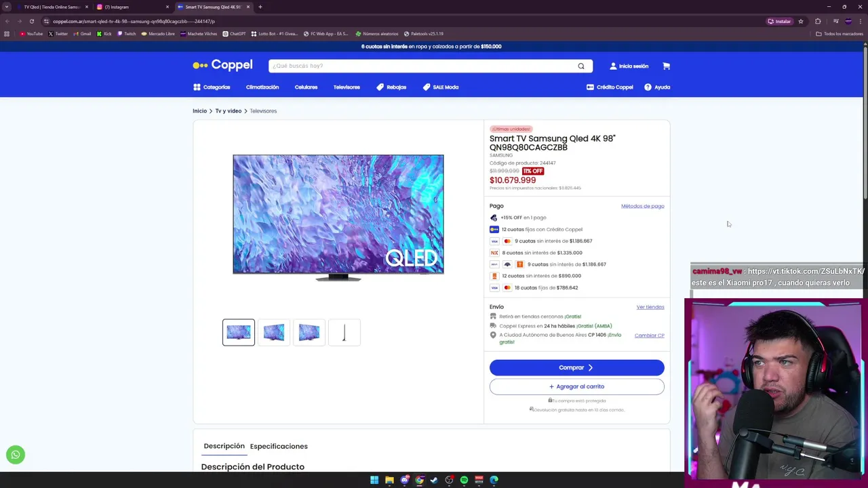Go to Televisores section

[347, 87]
